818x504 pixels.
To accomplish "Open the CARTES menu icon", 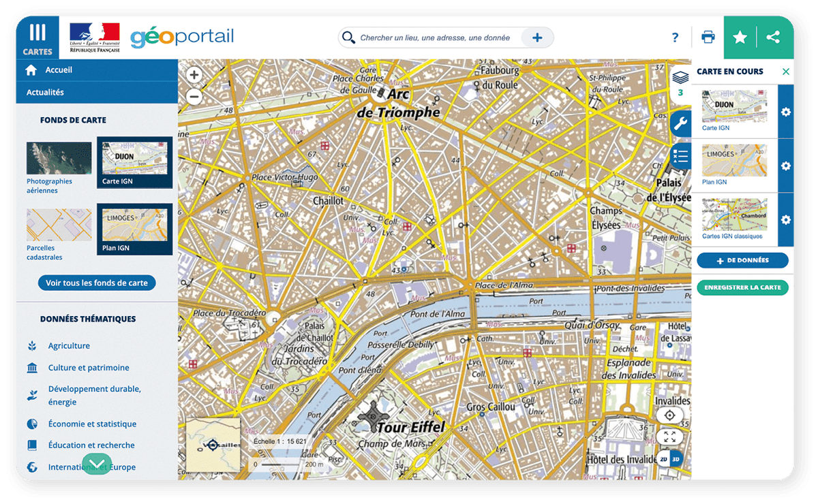I will (x=37, y=38).
